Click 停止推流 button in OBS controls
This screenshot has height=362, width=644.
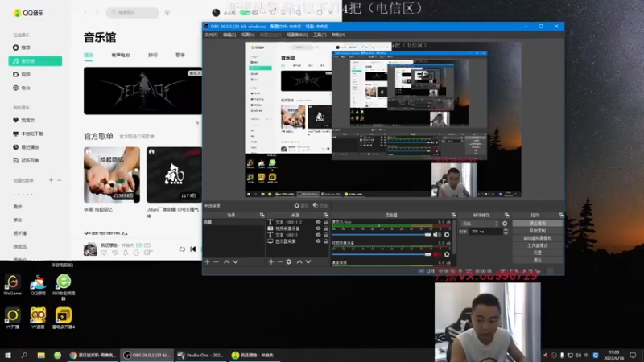coord(537,224)
